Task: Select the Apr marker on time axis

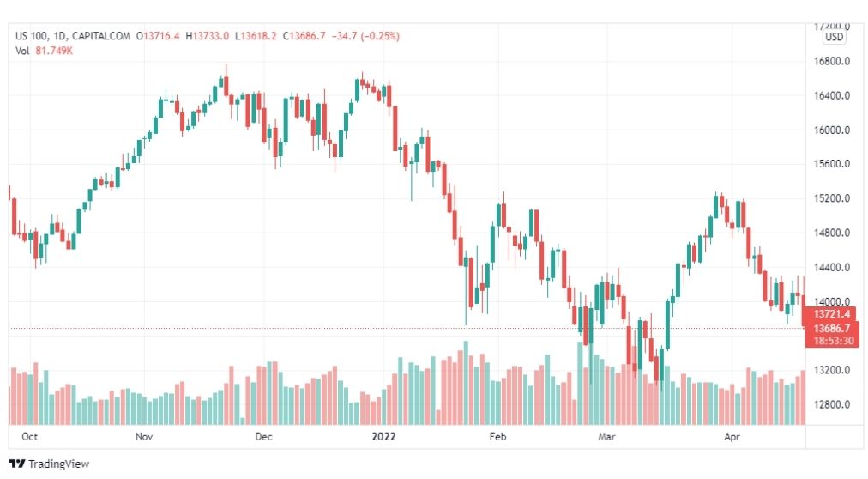Action: click(x=732, y=436)
